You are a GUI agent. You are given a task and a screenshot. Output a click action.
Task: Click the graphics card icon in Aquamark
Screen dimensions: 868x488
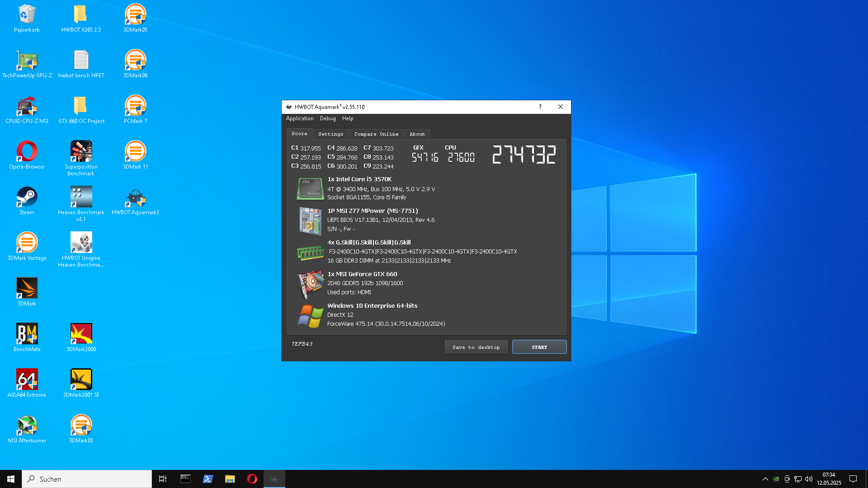pyautogui.click(x=310, y=284)
